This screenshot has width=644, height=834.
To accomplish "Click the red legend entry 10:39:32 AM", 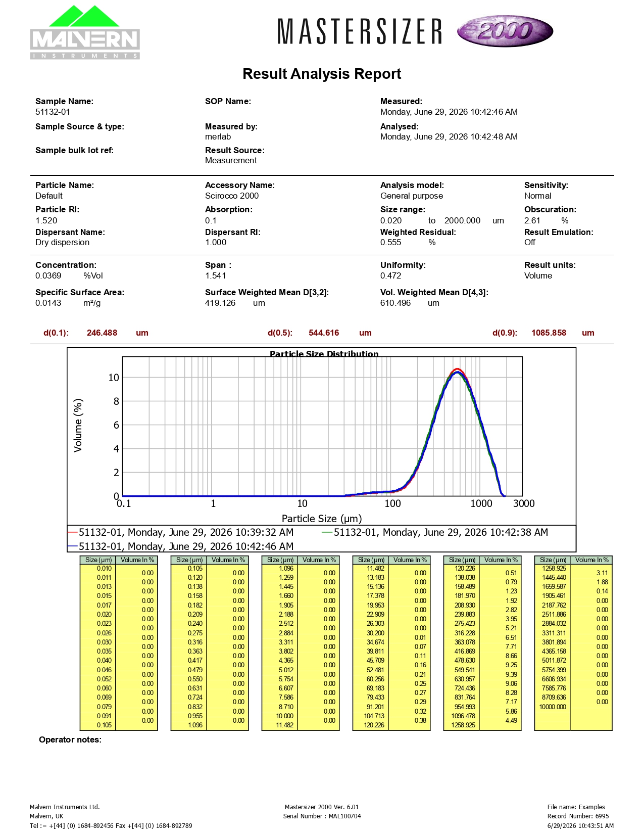I will 181,532.
